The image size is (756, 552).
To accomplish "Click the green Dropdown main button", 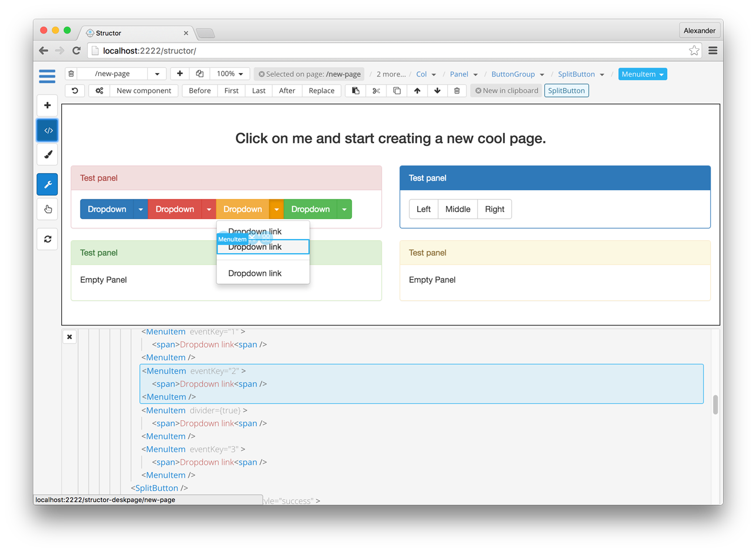I will click(x=311, y=209).
